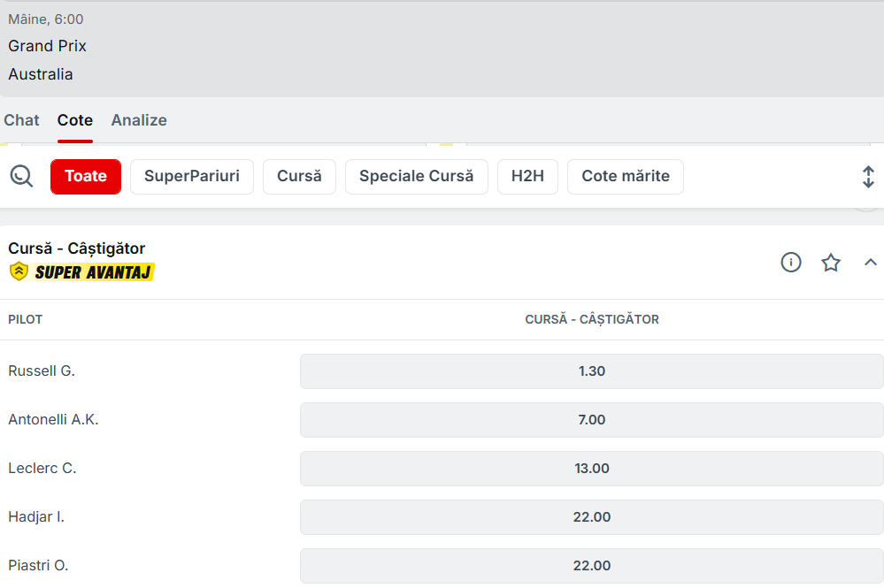Open the Analize tab
Image resolution: width=884 pixels, height=588 pixels.
[139, 120]
